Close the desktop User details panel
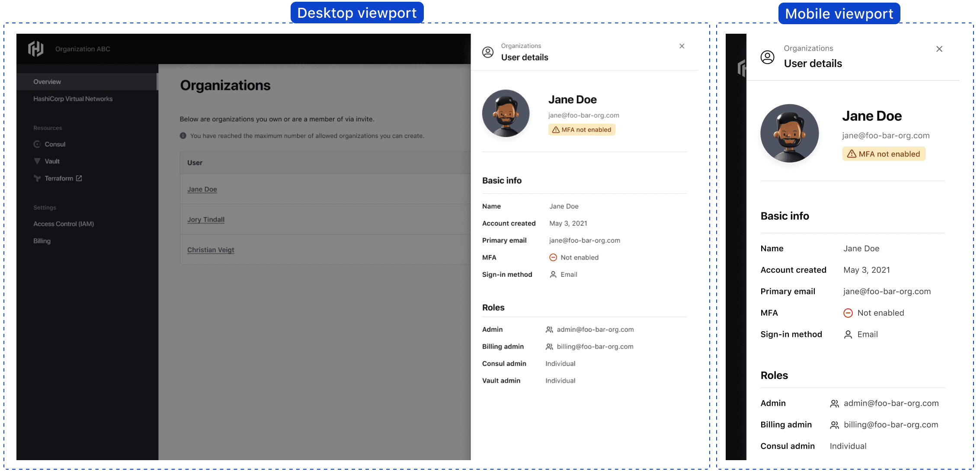The height and width of the screenshot is (474, 980). pos(682,46)
